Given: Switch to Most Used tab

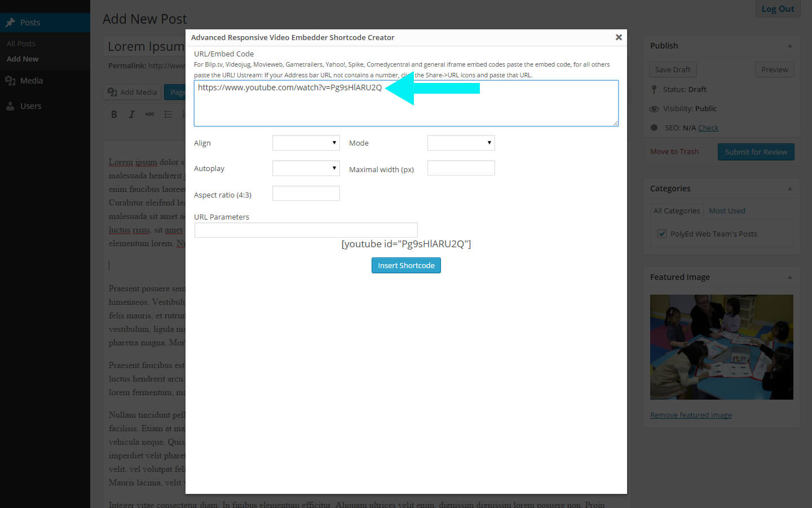Looking at the screenshot, I should 727,211.
